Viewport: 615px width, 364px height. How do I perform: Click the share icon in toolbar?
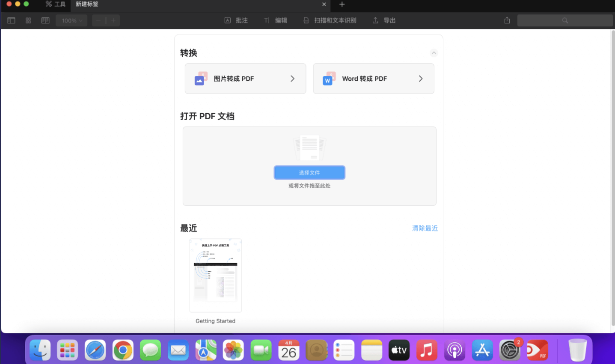(507, 20)
